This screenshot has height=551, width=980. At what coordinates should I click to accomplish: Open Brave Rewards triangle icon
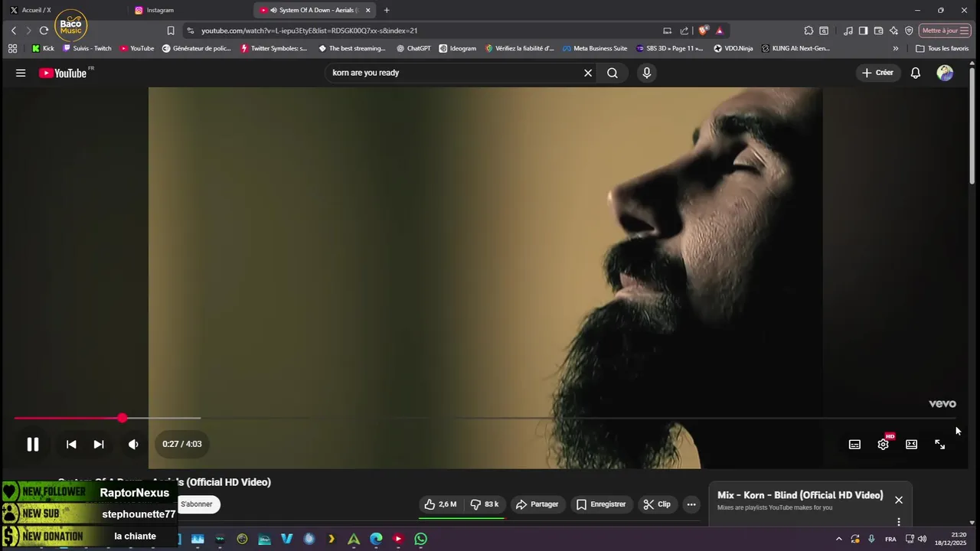(x=720, y=31)
